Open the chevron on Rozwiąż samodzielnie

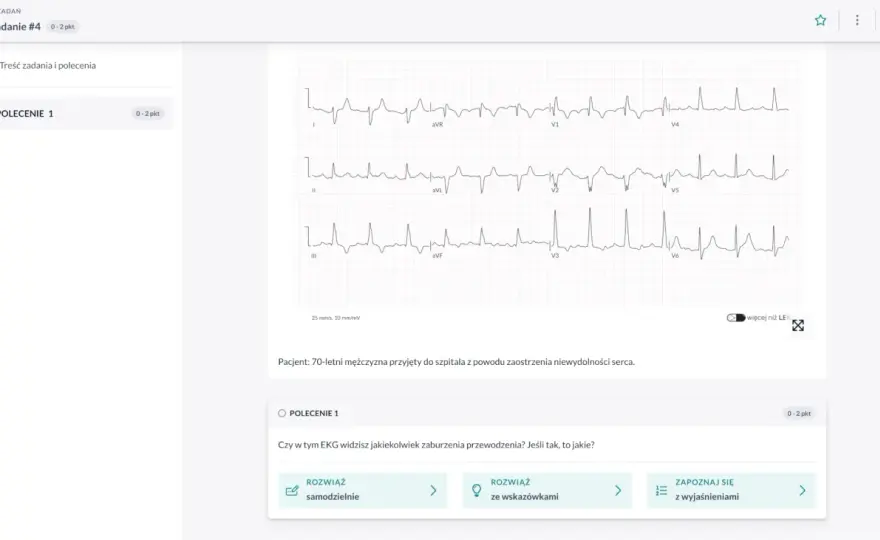coord(433,491)
